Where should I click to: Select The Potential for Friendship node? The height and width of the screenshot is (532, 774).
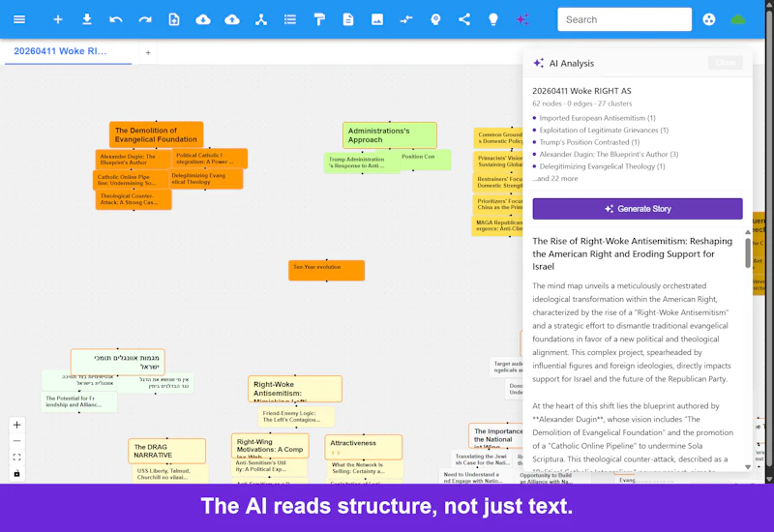[x=79, y=401]
